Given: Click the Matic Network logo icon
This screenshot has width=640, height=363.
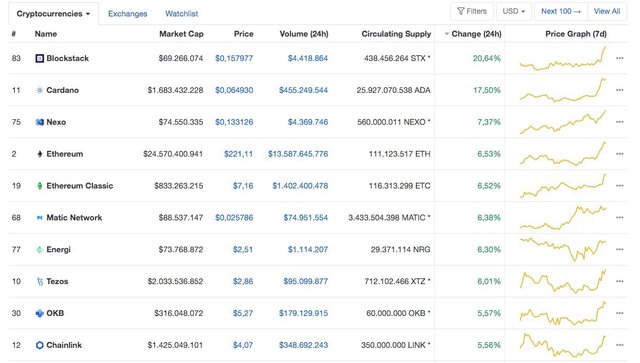Looking at the screenshot, I should [x=40, y=218].
